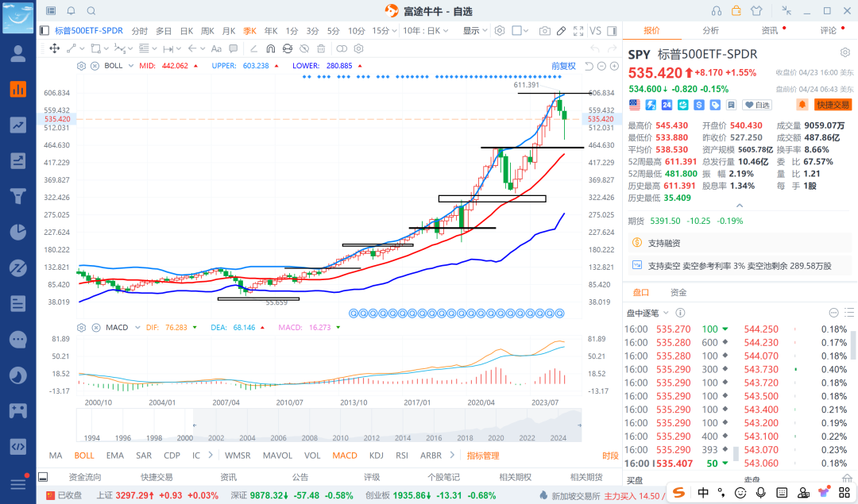Open the 资金流向 bottom tab

coord(85,477)
